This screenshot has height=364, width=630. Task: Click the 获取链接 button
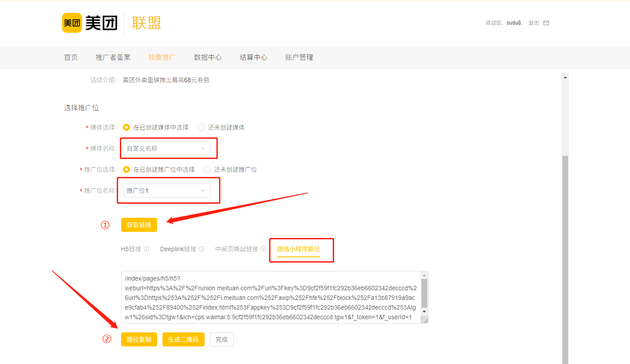click(x=139, y=225)
